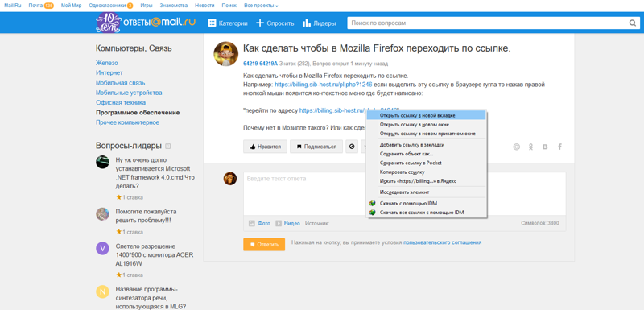This screenshot has width=644, height=310.
Task: Open the Лидеры link in header
Action: tap(324, 23)
